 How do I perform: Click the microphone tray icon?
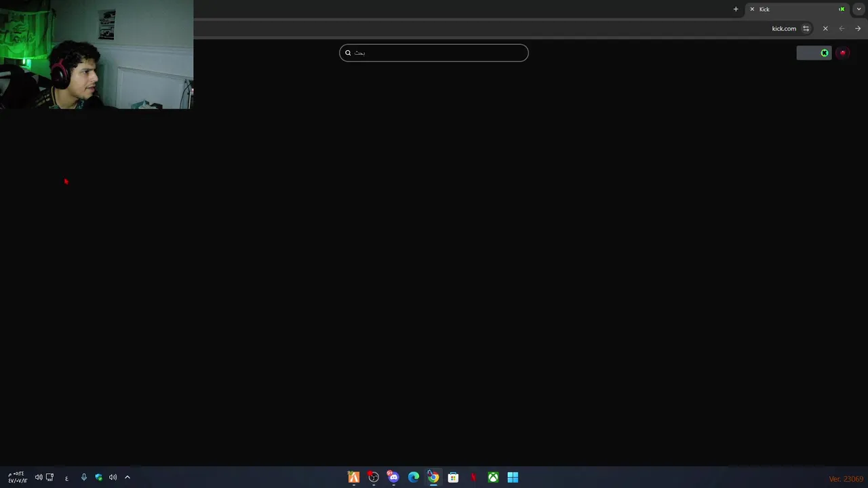(x=83, y=477)
